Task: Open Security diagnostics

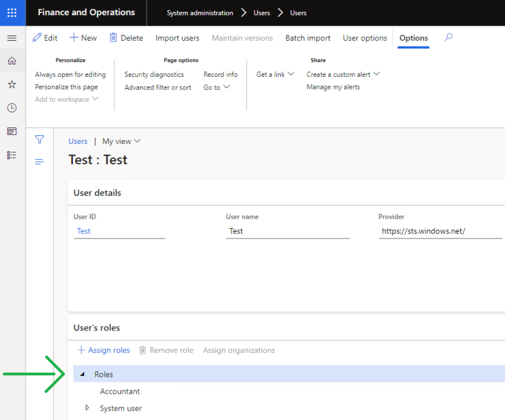Action: coord(154,74)
